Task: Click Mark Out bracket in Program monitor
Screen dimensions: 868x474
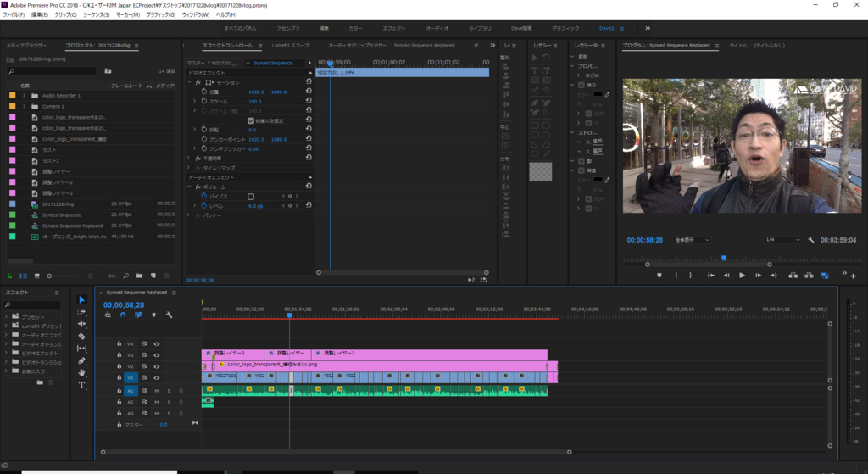Action: click(690, 276)
